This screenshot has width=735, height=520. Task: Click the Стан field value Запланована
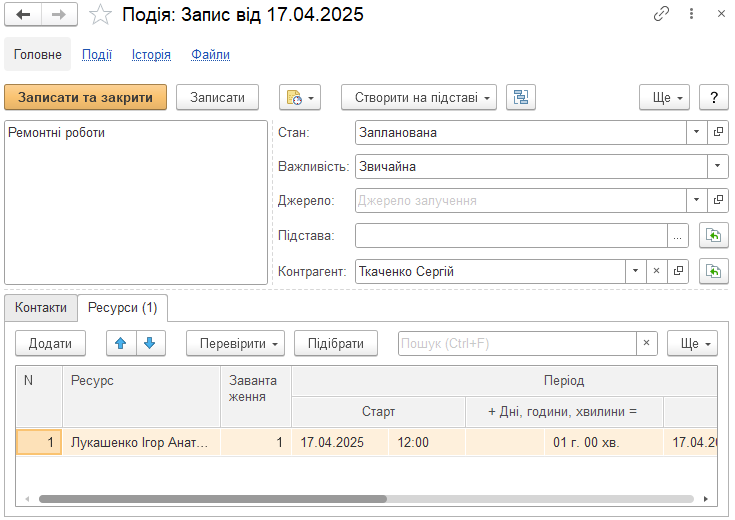521,133
